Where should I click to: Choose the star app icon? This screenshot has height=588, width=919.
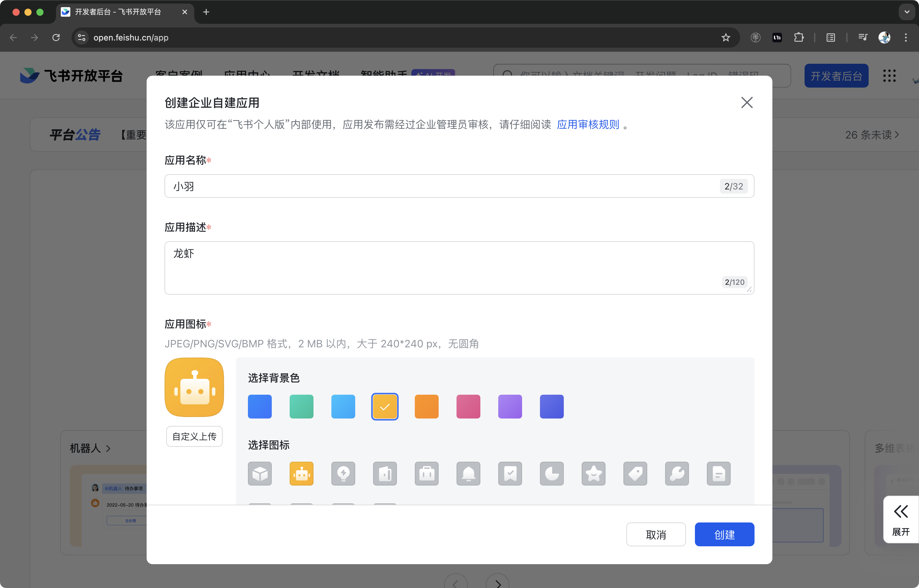(x=593, y=473)
